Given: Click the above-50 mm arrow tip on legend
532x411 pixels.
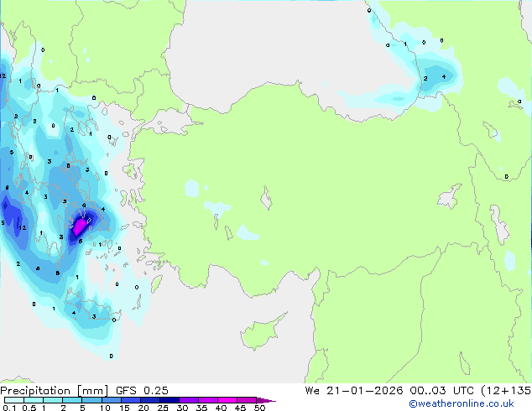Looking at the screenshot, I should coord(266,400).
